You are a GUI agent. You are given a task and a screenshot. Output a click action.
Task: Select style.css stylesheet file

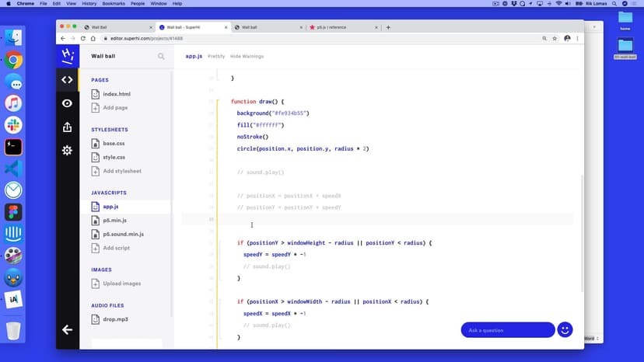(114, 157)
